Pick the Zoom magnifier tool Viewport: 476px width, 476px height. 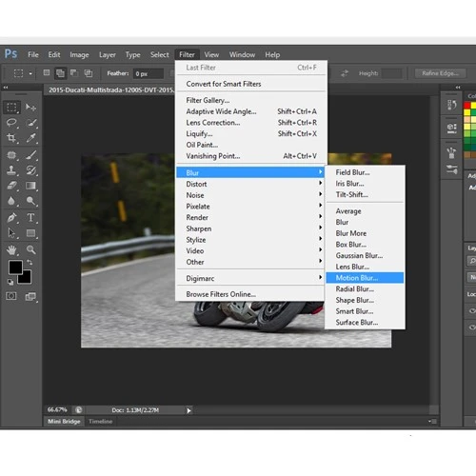point(31,250)
